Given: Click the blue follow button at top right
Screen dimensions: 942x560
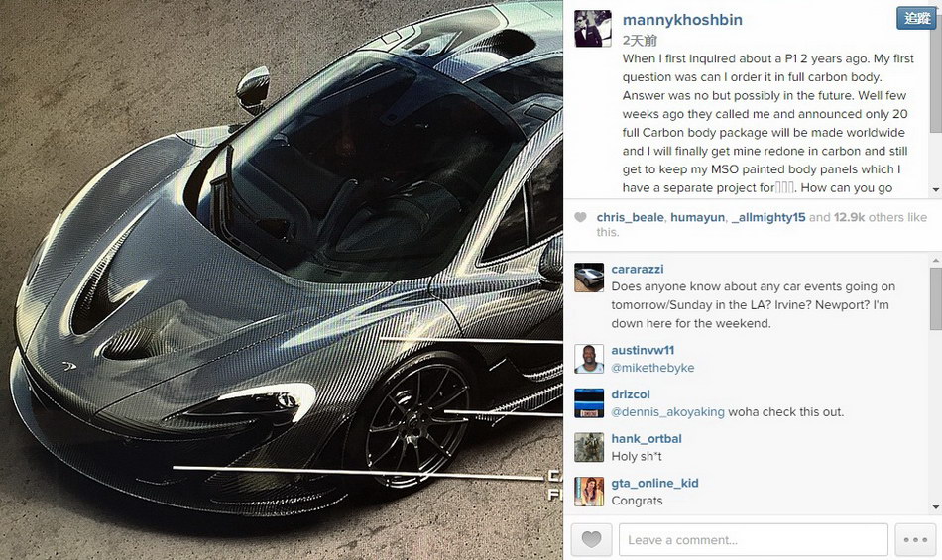Looking at the screenshot, I should coord(917,18).
